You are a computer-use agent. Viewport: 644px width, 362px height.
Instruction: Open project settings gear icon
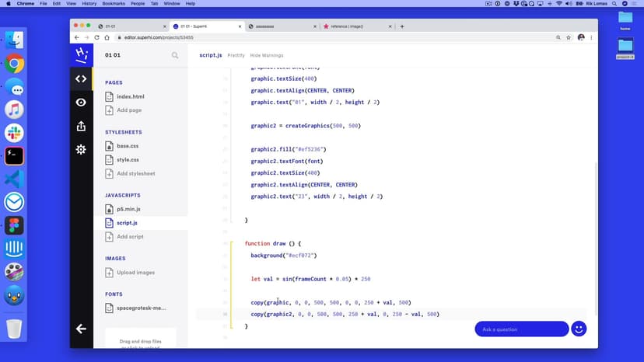coord(81,149)
